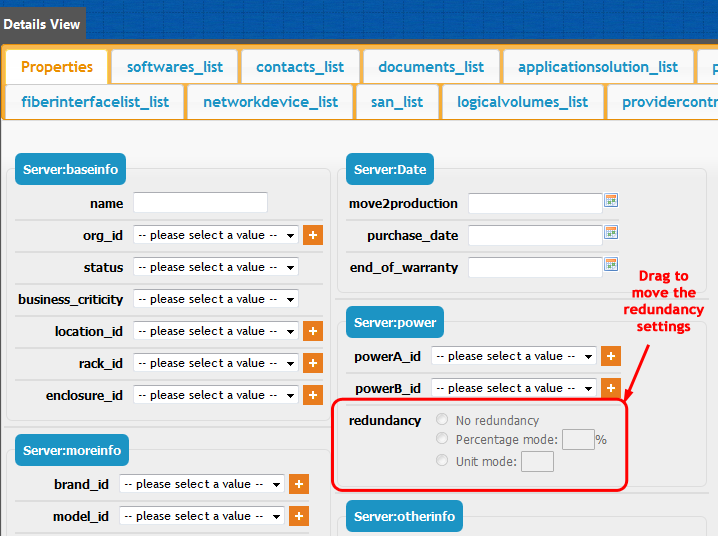Open the calendar picker for end_of_warranty

(x=611, y=265)
